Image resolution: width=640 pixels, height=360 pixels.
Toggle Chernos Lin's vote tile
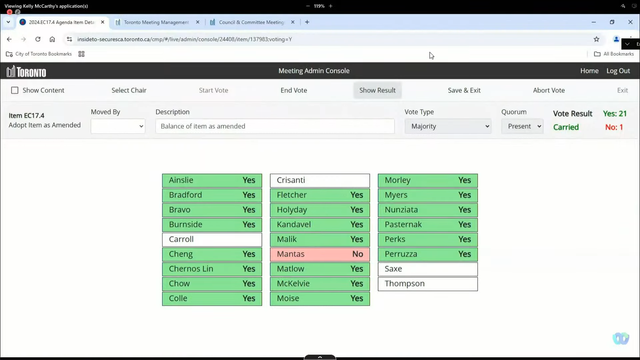(212, 269)
